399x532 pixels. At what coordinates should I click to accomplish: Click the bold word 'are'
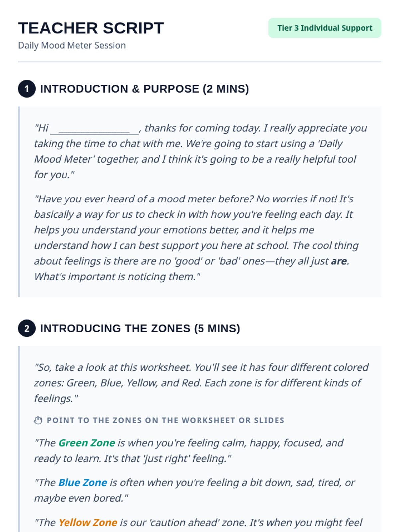click(339, 261)
